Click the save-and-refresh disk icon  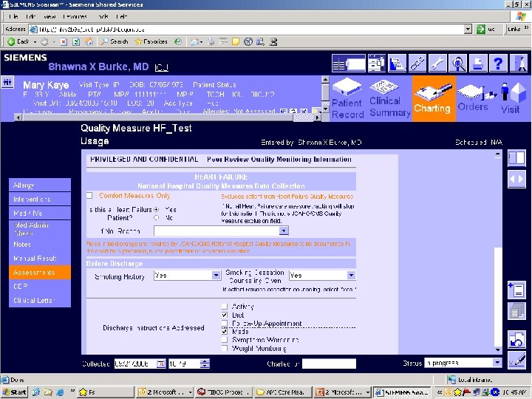coord(516,340)
